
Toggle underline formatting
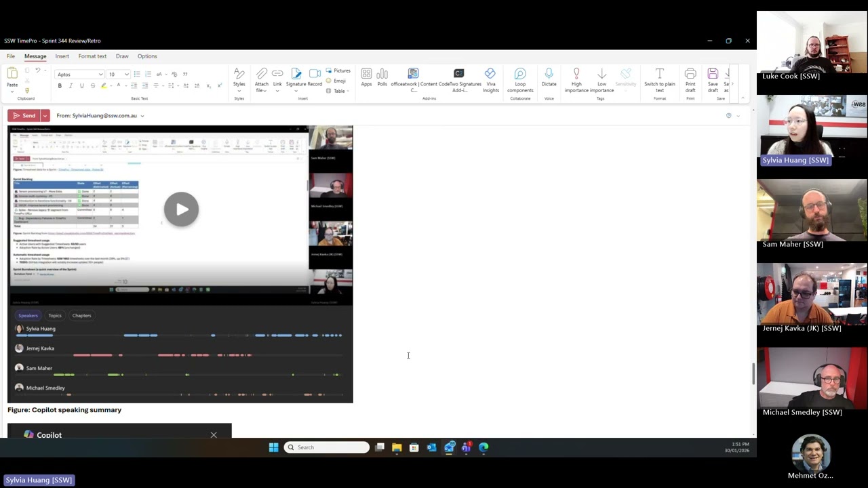pyautogui.click(x=81, y=85)
